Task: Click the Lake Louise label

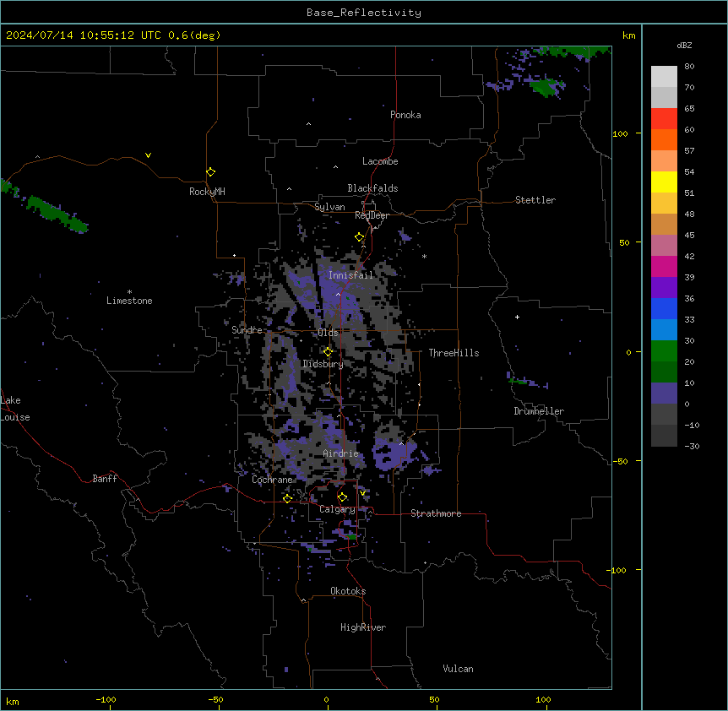Action: (x=15, y=409)
